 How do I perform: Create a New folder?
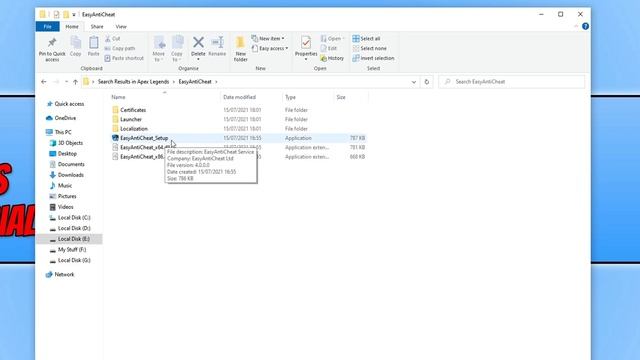[x=240, y=49]
